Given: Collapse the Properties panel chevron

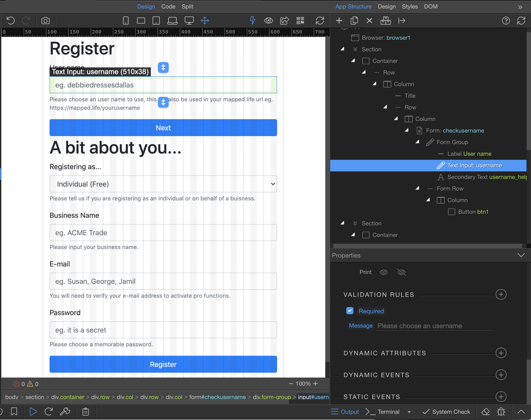Looking at the screenshot, I should tap(521, 255).
